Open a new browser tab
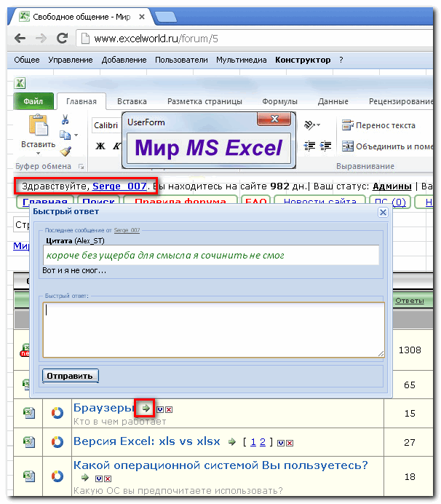441x504 pixels. (165, 17)
